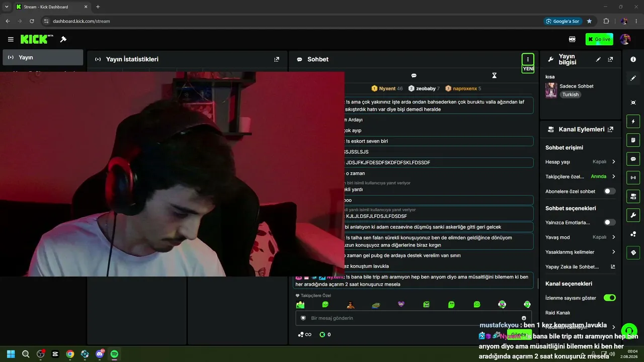Screen dimensions: 644x362
Task: Bookmark this page with the star icon
Action: coord(589,21)
